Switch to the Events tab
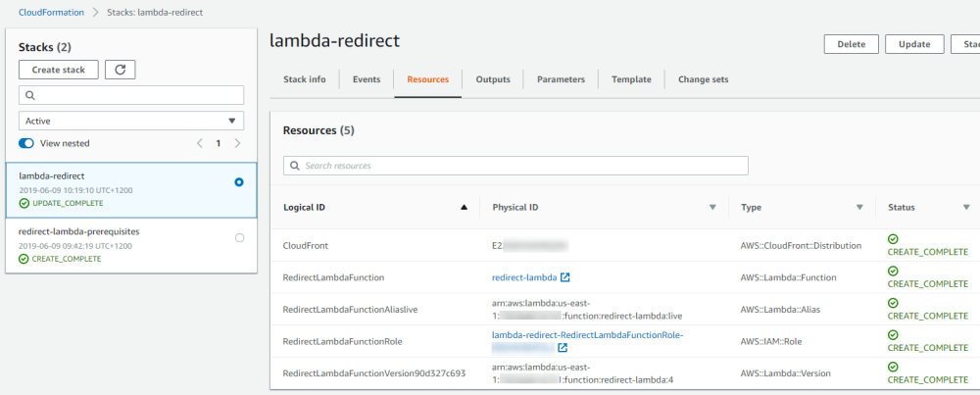 click(x=367, y=79)
